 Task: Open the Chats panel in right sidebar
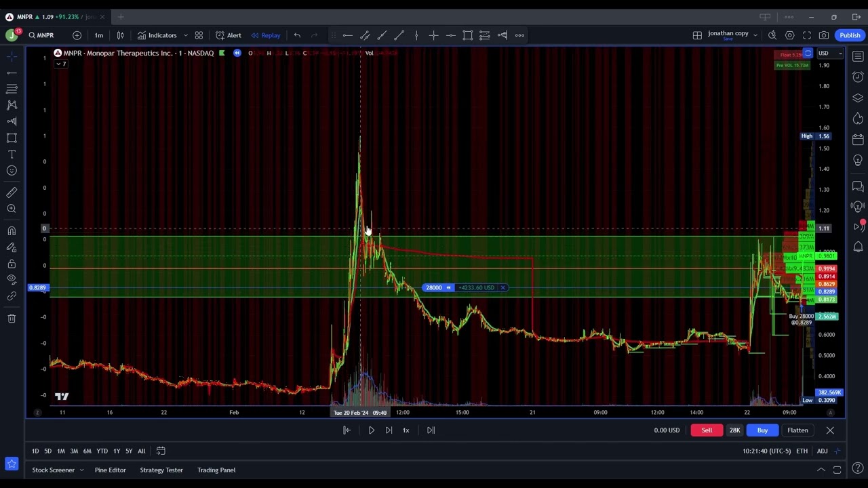(x=858, y=186)
